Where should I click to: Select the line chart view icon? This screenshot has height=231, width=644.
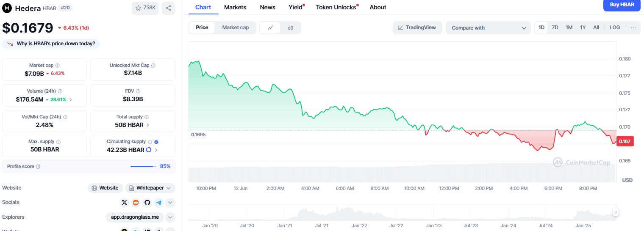tap(270, 28)
